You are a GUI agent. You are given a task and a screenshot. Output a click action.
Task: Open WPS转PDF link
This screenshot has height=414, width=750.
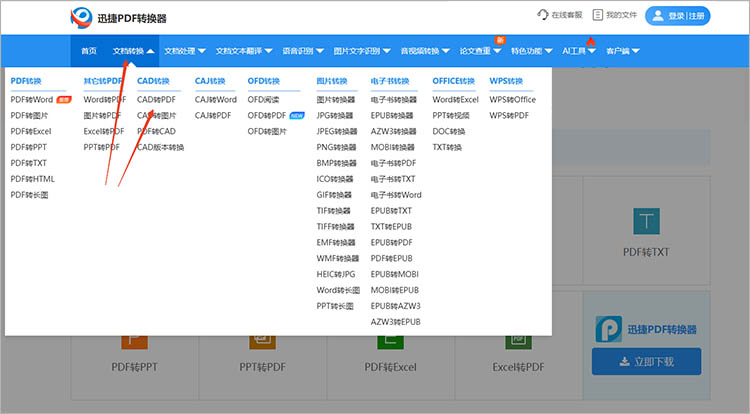click(509, 115)
